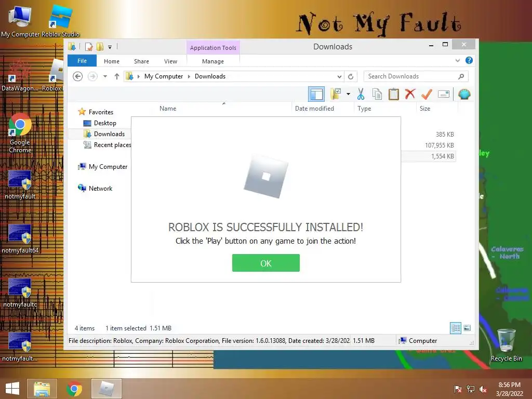Click the search magnifier icon
Image resolution: width=532 pixels, height=399 pixels.
click(461, 76)
